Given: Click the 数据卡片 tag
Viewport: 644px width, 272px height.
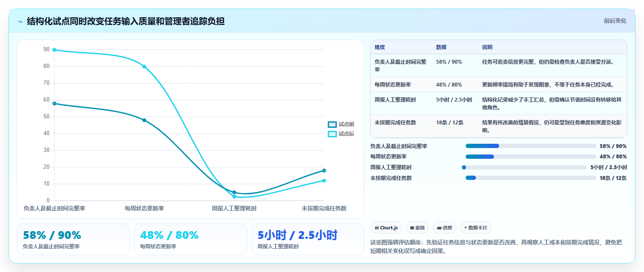Looking at the screenshot, I should click(x=476, y=228).
